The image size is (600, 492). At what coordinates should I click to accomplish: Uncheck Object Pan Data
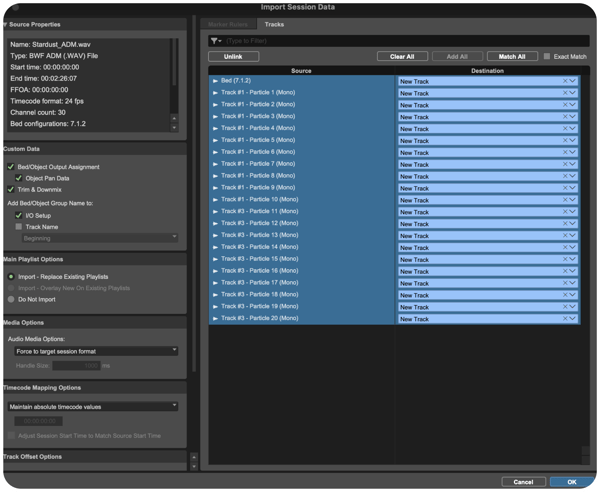pyautogui.click(x=18, y=178)
